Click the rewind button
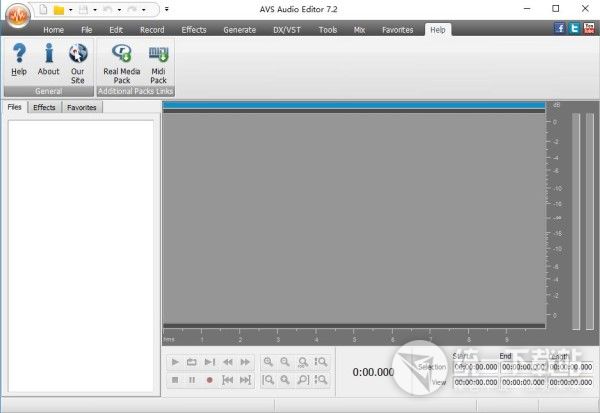 (228, 362)
